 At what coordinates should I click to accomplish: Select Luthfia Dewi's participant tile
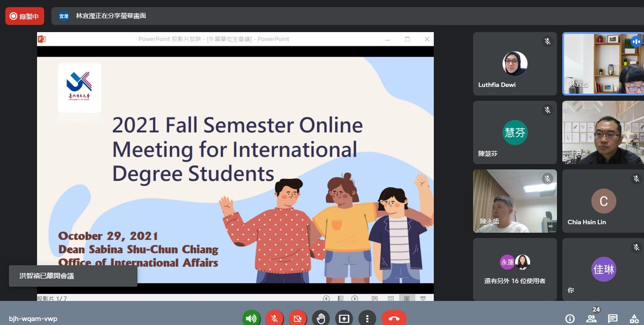515,64
